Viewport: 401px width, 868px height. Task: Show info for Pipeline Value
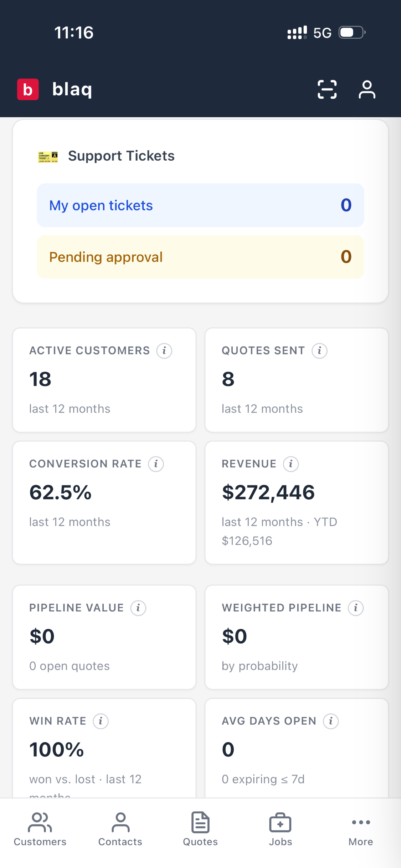138,608
